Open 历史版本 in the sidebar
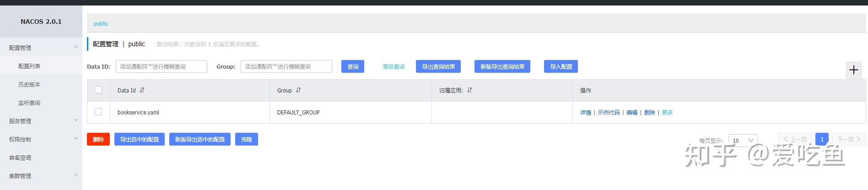 (x=29, y=84)
